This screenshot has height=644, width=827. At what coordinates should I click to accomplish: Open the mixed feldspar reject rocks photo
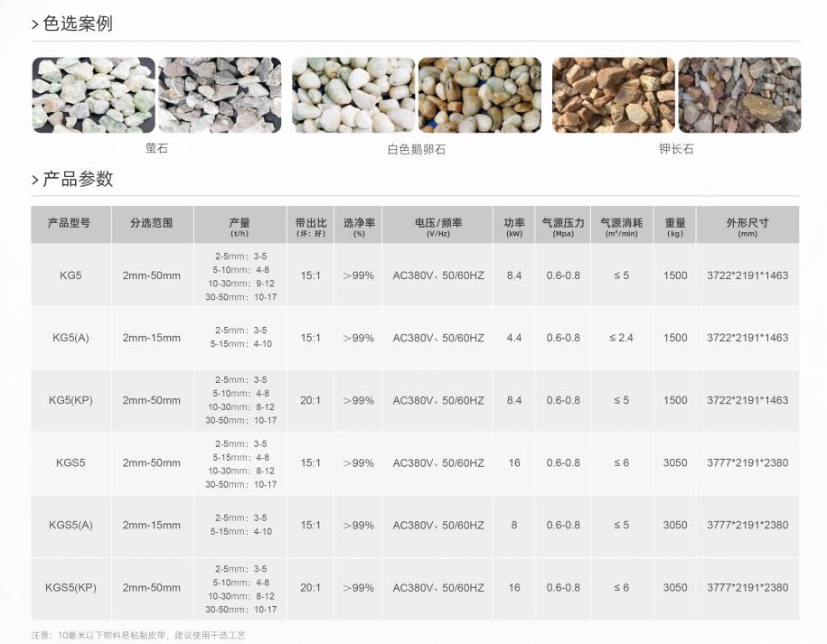pos(739,95)
